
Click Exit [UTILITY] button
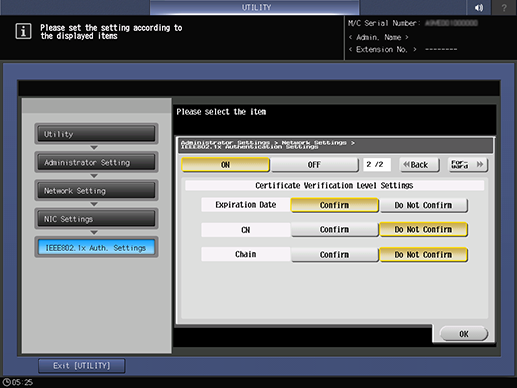[x=82, y=366]
